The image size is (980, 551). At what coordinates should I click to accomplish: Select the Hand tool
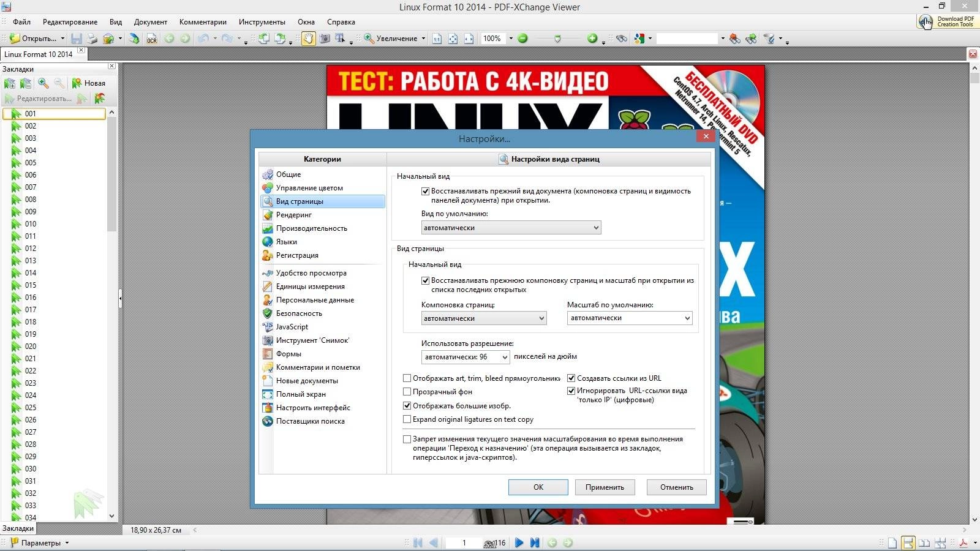coord(308,39)
